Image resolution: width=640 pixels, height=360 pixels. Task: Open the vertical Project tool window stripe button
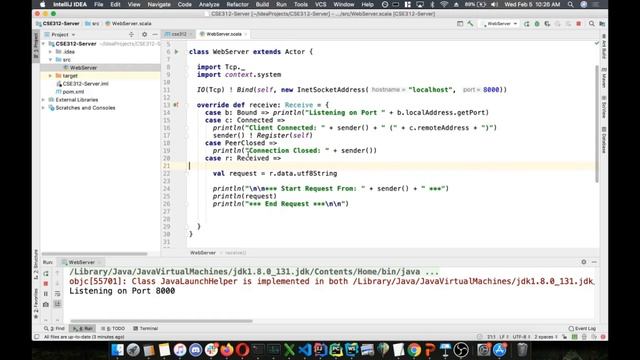click(x=36, y=46)
